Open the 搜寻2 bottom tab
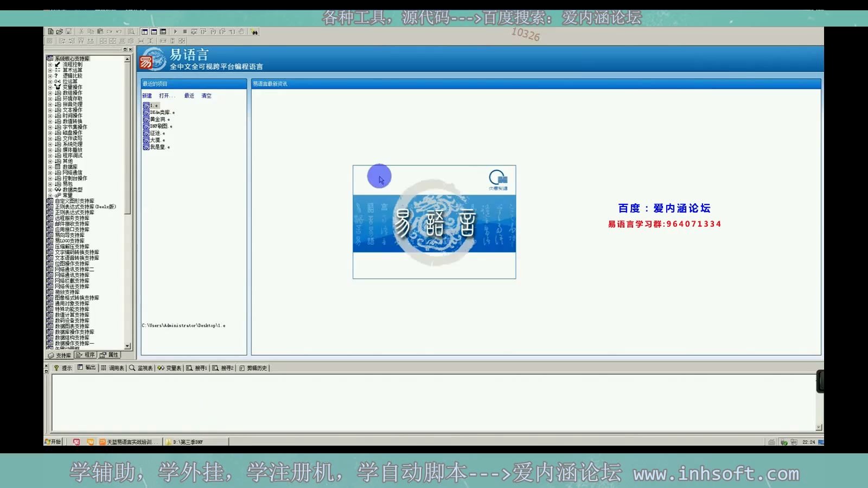The width and height of the screenshot is (868, 488). (223, 368)
